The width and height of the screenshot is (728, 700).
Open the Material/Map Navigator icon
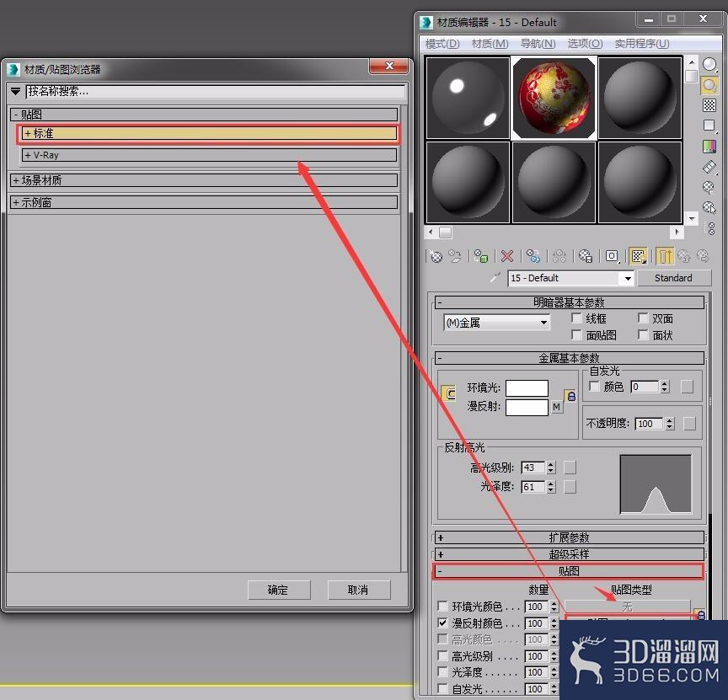(711, 228)
